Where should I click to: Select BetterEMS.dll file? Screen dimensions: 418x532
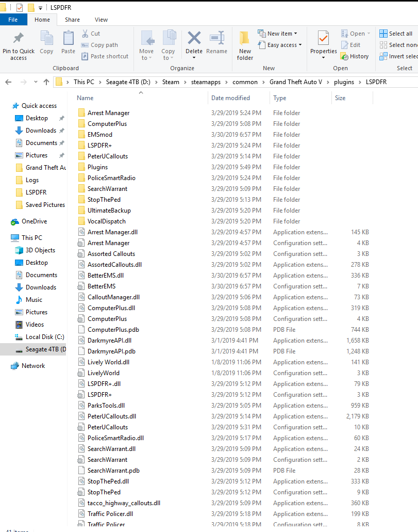tap(106, 275)
